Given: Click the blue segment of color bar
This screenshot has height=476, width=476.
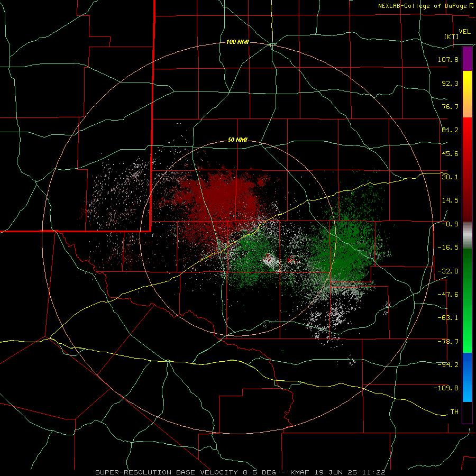Looking at the screenshot, I should (467, 377).
